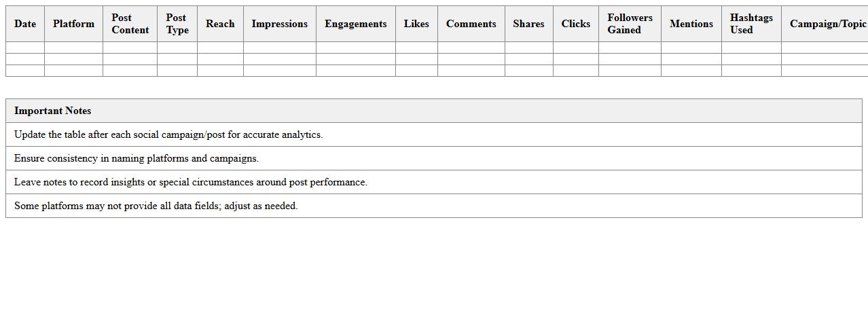Viewport: 868px width, 330px height.
Task: Select the note about updating the table
Action: point(168,134)
